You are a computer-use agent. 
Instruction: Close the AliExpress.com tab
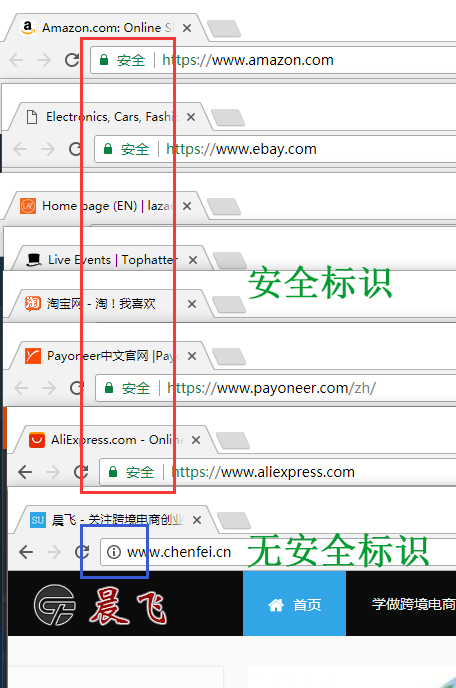click(x=196, y=440)
